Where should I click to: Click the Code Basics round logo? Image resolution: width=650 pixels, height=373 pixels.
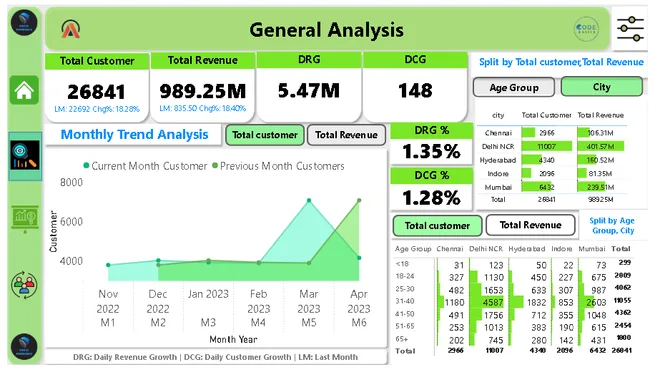[586, 29]
